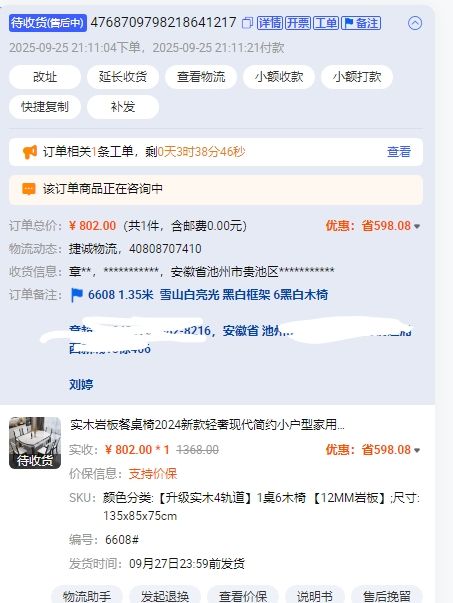The height and width of the screenshot is (603, 453).
Task: Click the orange chat consultation icon
Action: point(29,189)
